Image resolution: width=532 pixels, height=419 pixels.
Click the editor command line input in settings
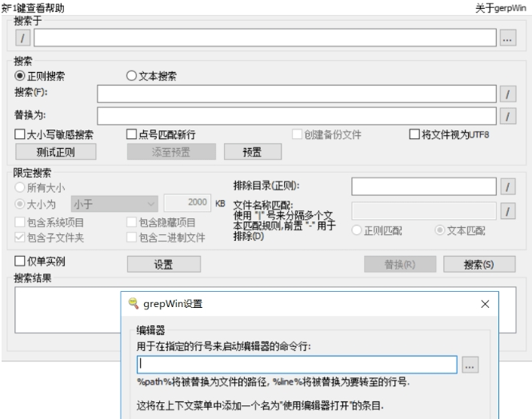(x=297, y=365)
